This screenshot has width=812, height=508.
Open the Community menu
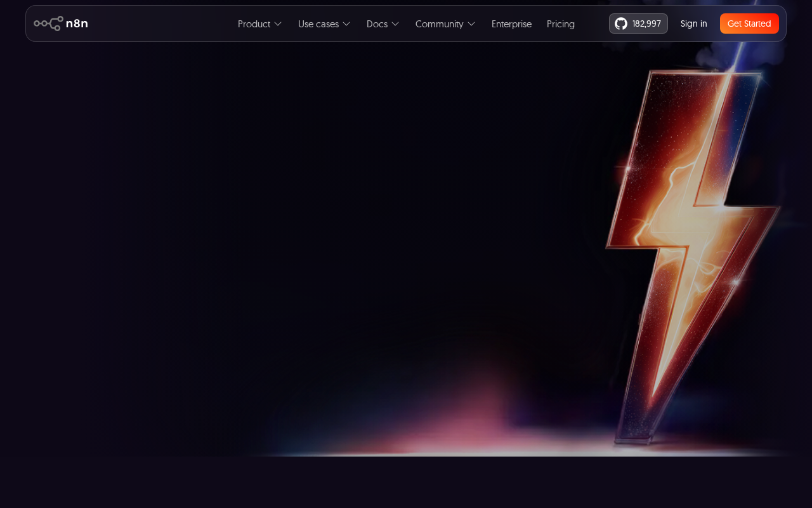tap(439, 23)
